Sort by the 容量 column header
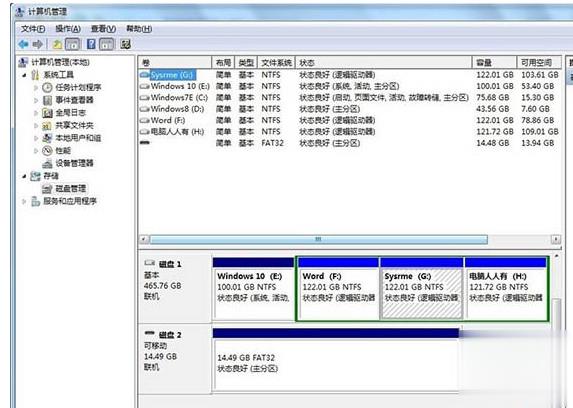Viewport: 573px width, 408px height. pyautogui.click(x=494, y=63)
